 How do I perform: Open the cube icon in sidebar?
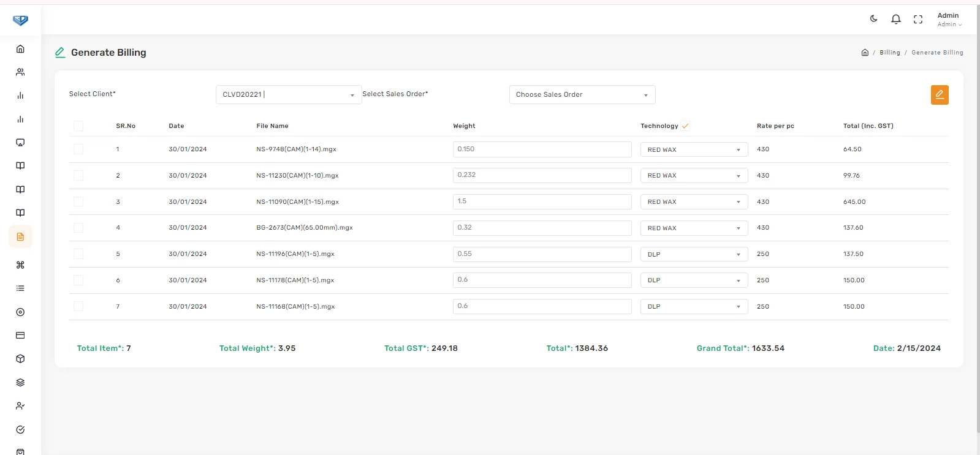coord(20,359)
